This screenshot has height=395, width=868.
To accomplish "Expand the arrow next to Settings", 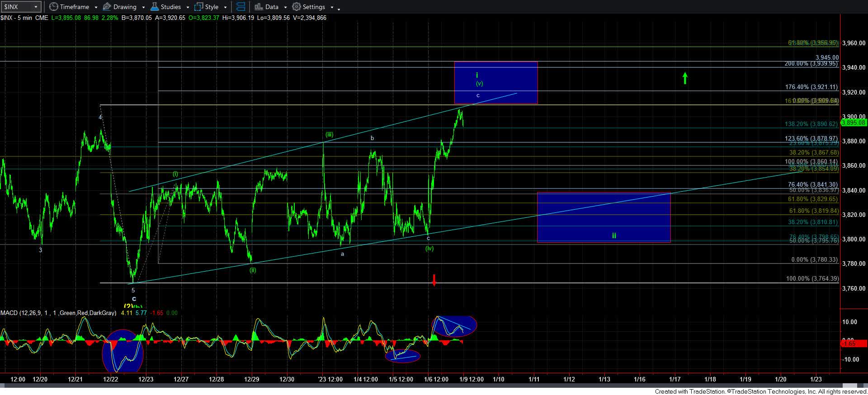I will [332, 7].
